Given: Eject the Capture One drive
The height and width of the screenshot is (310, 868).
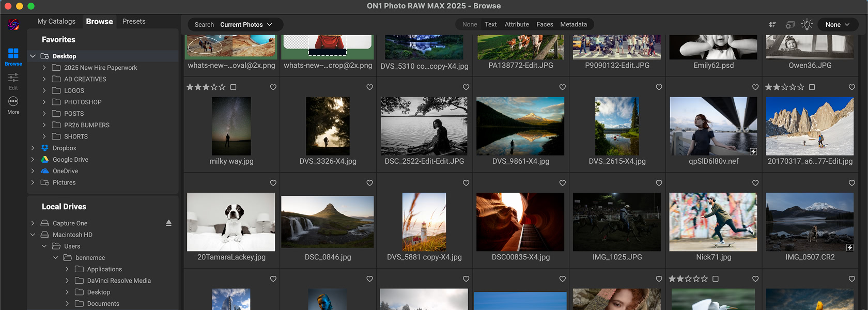Looking at the screenshot, I should 168,223.
